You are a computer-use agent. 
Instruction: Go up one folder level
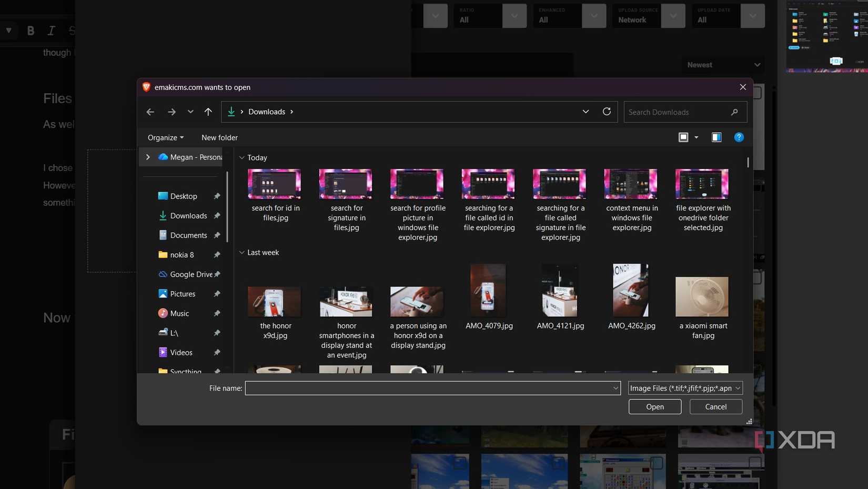(208, 112)
